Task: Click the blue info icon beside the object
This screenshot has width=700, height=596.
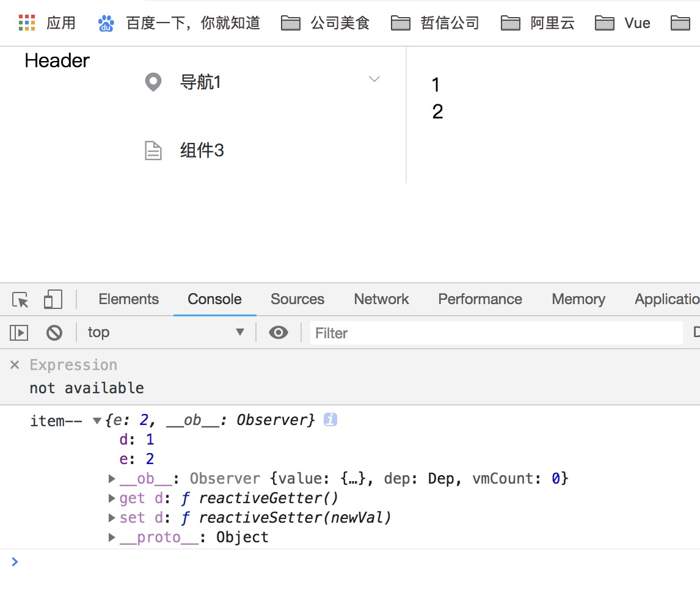Action: point(330,420)
